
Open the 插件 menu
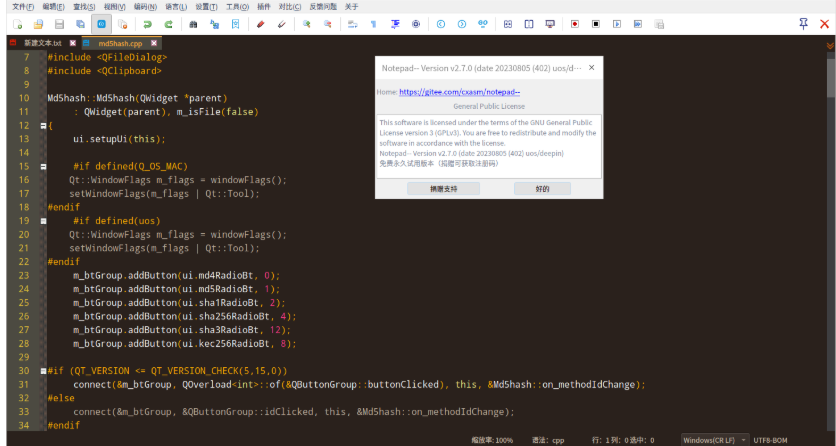point(263,7)
